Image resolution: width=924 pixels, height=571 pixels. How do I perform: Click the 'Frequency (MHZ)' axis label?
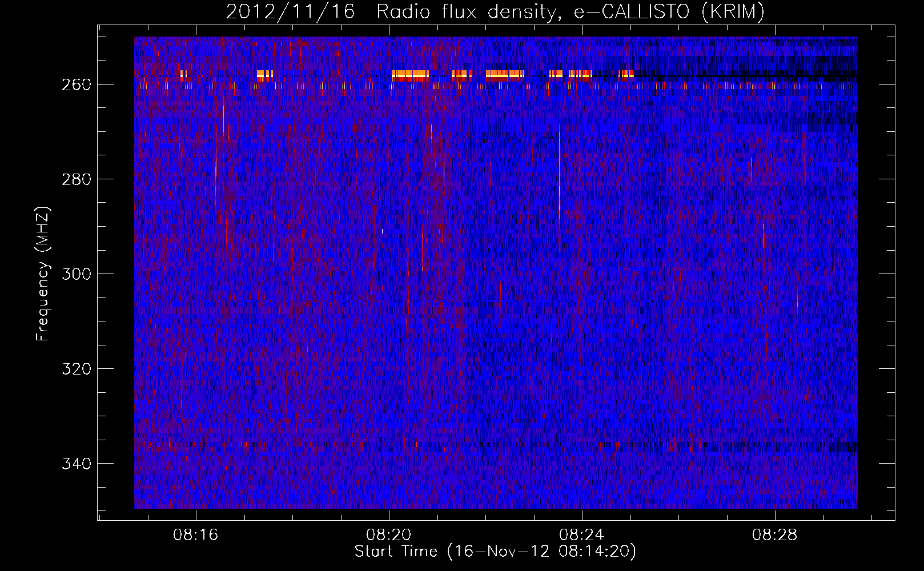tap(43, 274)
